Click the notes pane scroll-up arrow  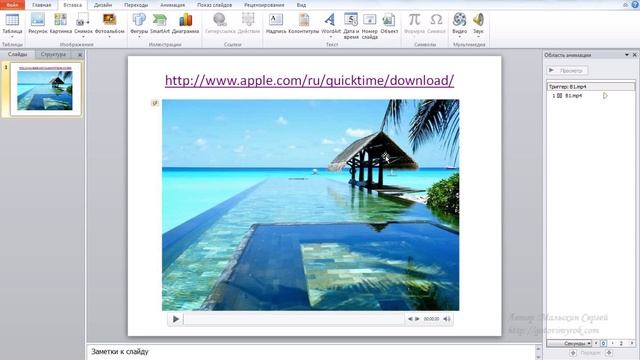point(538,349)
